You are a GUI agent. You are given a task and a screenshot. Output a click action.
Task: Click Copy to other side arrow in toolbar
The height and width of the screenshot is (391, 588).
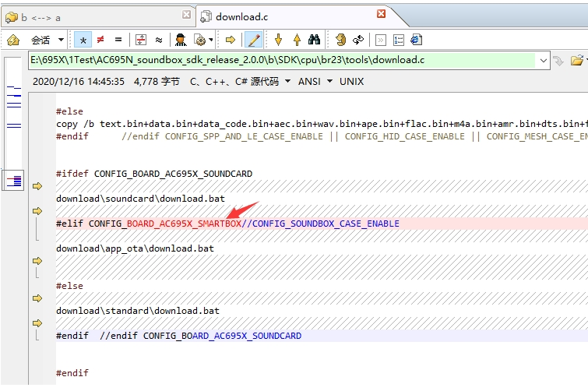click(231, 40)
